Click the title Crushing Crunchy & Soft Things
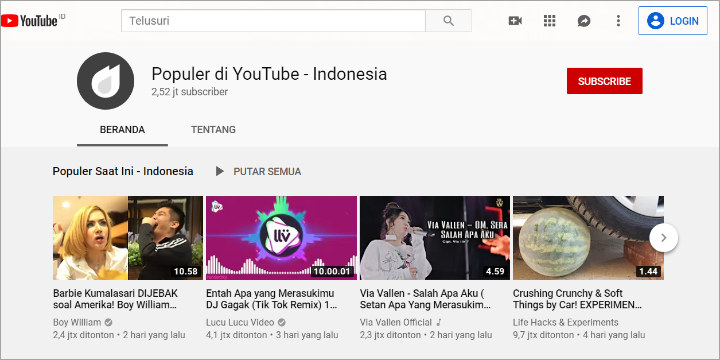This screenshot has height=360, width=720. (x=577, y=299)
